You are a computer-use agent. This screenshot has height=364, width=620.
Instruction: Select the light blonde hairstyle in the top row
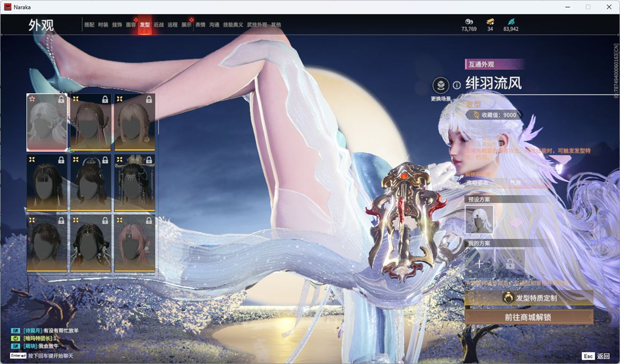click(135, 123)
